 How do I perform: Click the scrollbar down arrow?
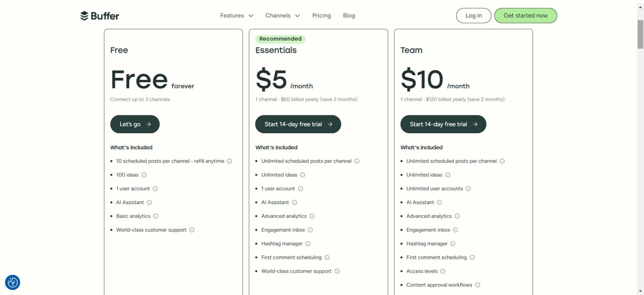(640, 291)
